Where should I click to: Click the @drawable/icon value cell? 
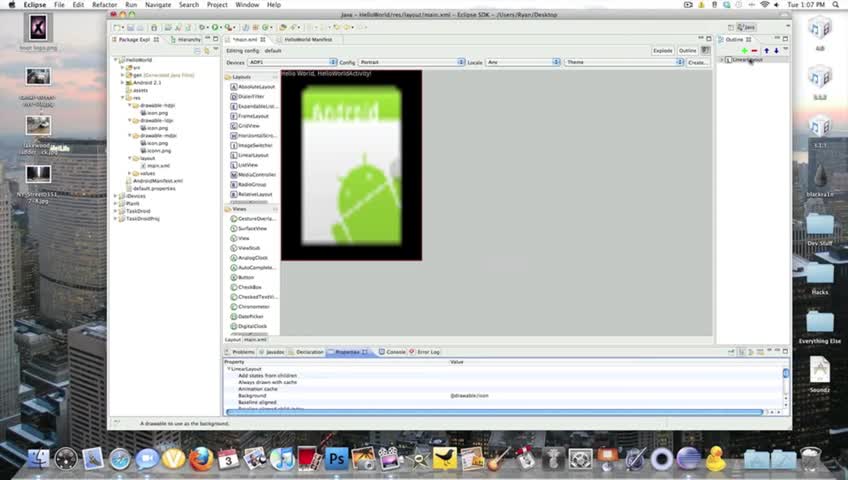point(469,396)
